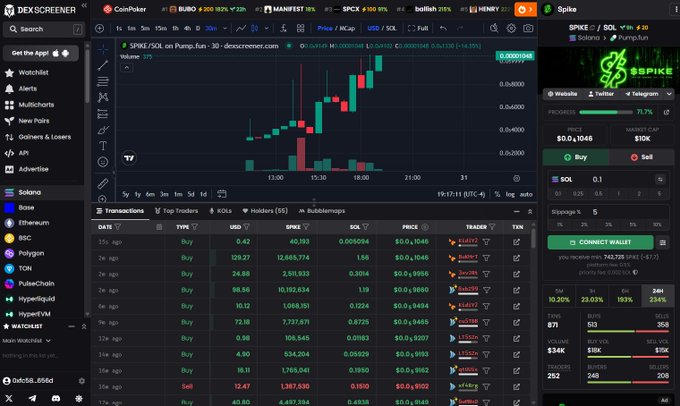680x406 pixels.
Task: Click the transactions list scrollbar
Action: click(533, 238)
